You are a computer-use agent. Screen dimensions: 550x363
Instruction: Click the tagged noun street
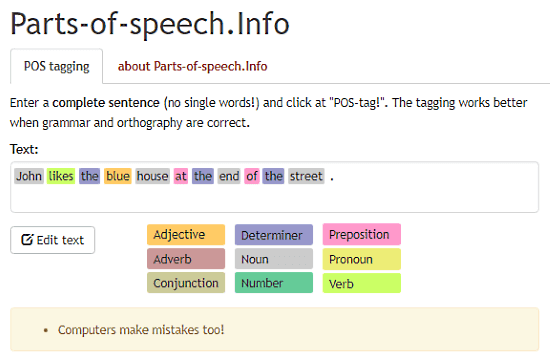click(306, 176)
